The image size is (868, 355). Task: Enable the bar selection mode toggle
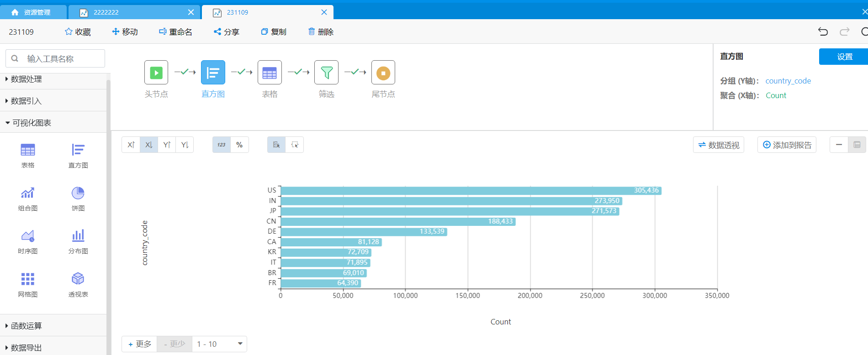[276, 145]
